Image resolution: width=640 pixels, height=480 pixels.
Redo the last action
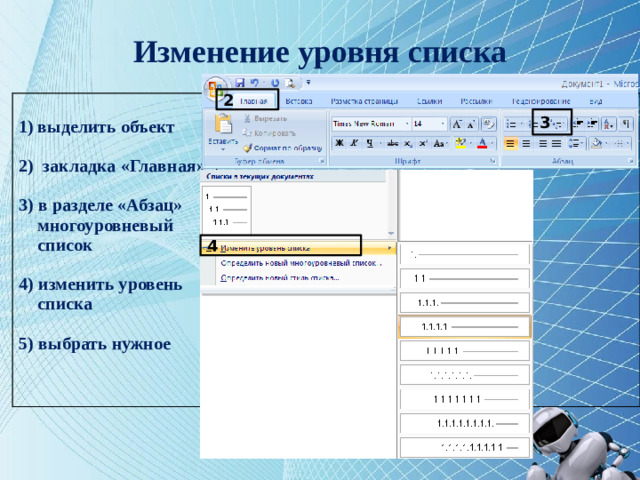tap(275, 83)
